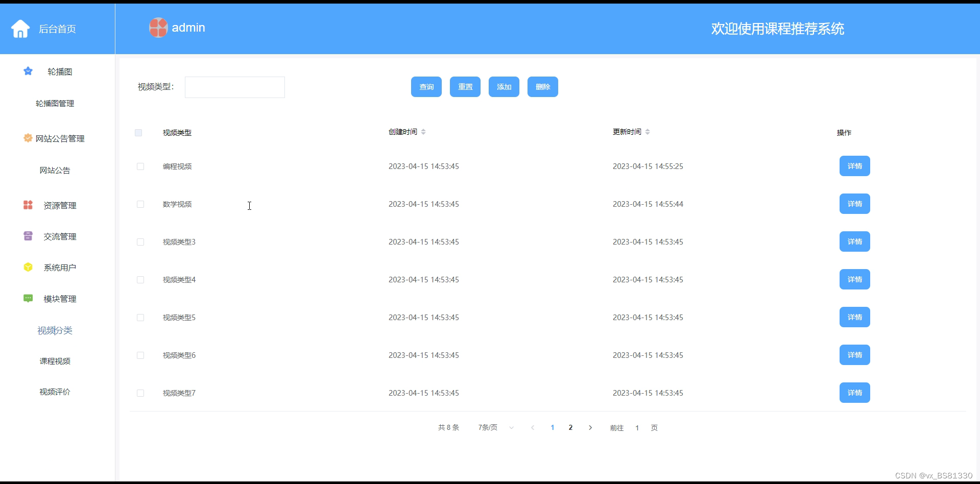Click the 删除 delete button
This screenshot has height=484, width=980.
pos(543,87)
